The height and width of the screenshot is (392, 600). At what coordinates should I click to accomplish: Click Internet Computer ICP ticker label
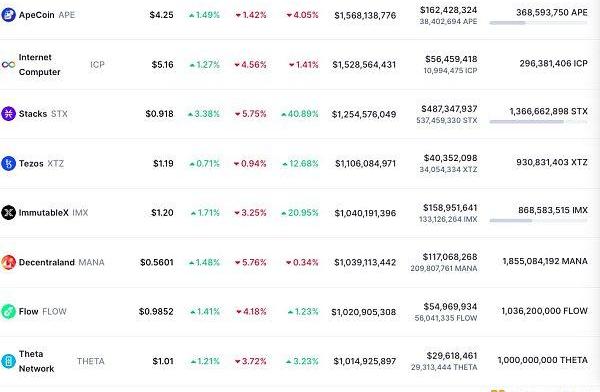point(97,65)
